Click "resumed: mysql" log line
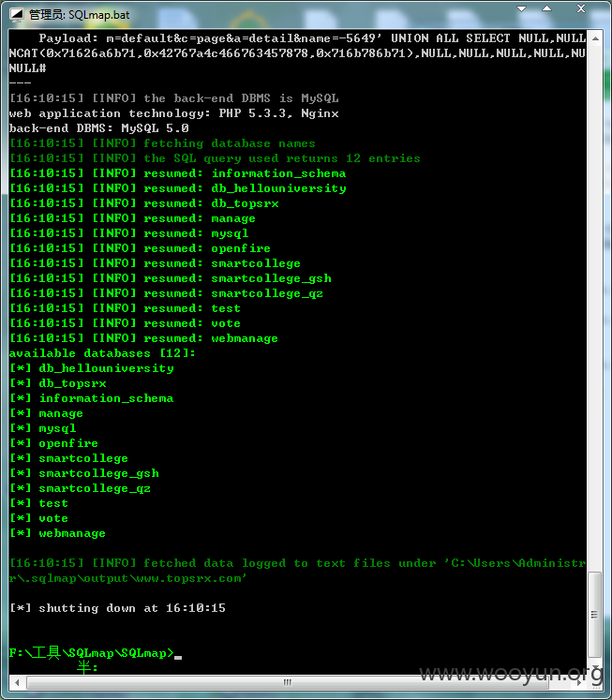 (129, 233)
